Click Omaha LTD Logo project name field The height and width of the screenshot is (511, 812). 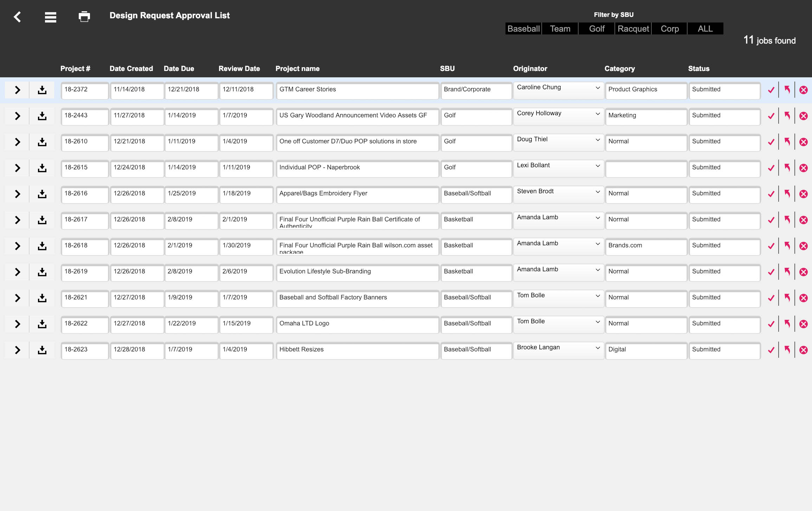pyautogui.click(x=357, y=324)
